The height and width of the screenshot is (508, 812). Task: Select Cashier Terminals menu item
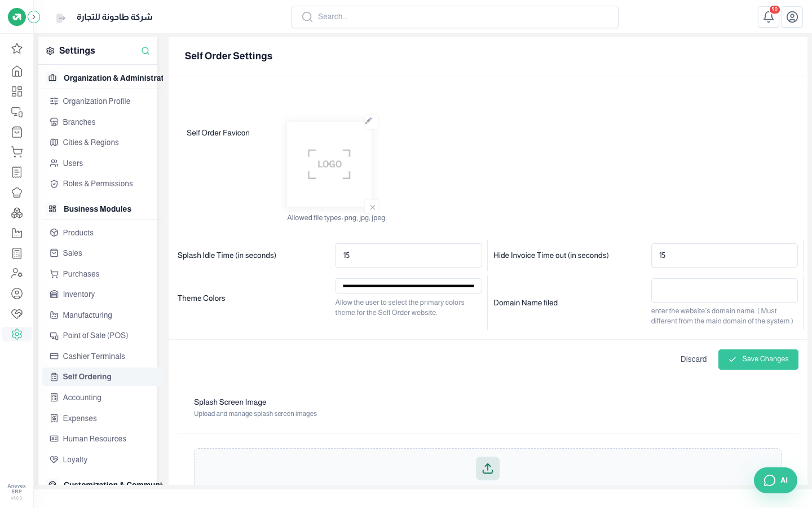(94, 356)
